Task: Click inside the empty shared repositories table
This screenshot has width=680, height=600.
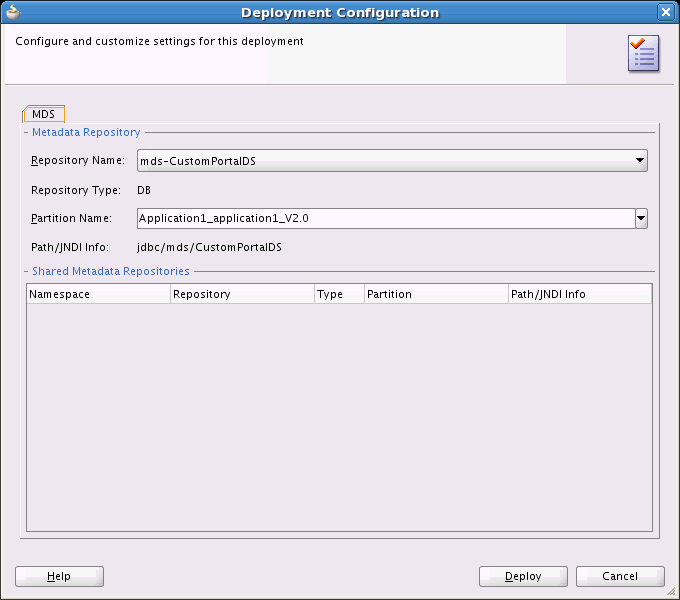Action: pos(339,417)
